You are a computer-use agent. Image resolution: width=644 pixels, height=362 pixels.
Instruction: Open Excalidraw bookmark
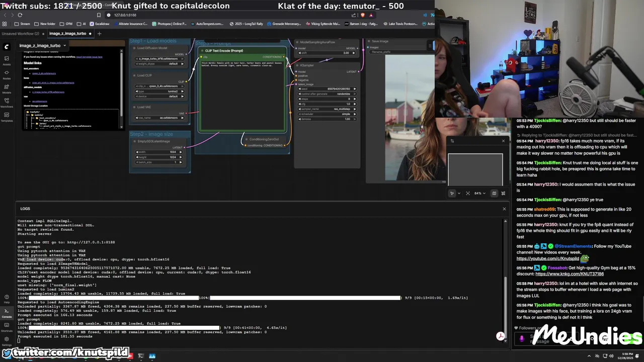[x=100, y=24]
